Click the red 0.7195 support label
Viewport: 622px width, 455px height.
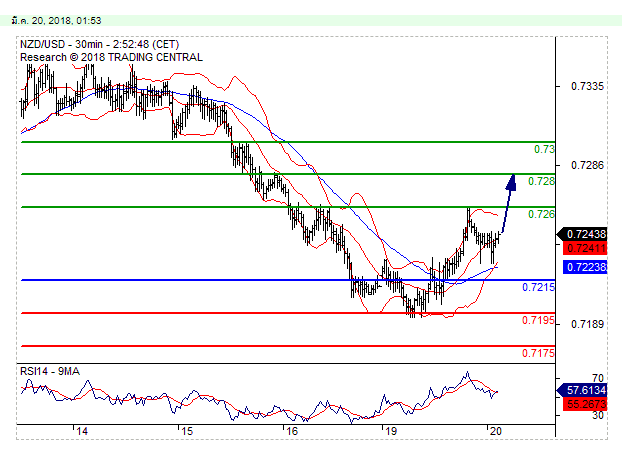(x=538, y=320)
